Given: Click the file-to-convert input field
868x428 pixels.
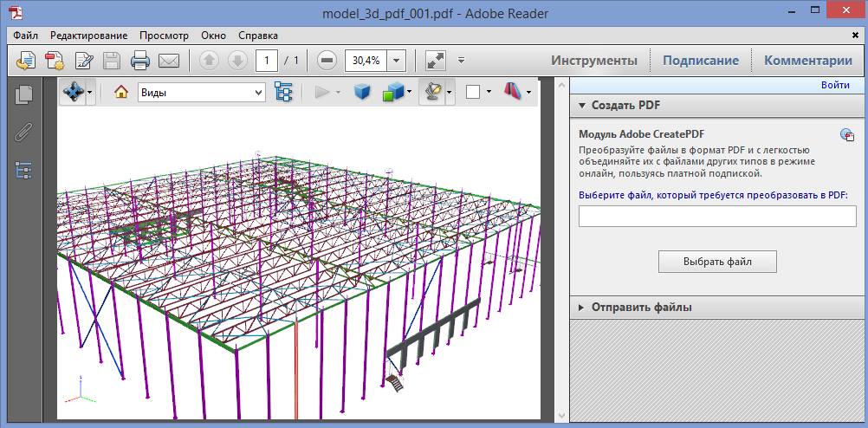Looking at the screenshot, I should 717,216.
